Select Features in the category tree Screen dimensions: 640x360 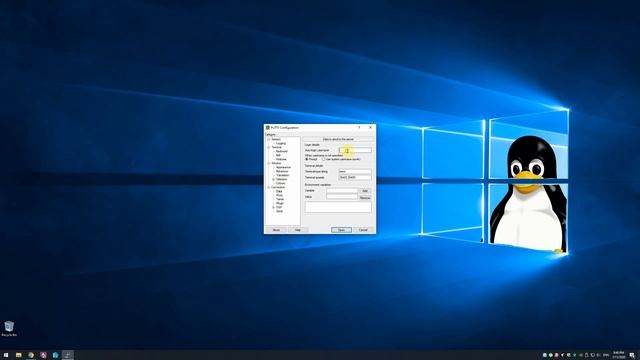281,159
